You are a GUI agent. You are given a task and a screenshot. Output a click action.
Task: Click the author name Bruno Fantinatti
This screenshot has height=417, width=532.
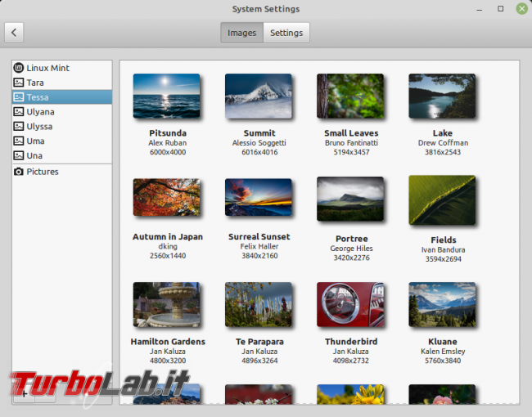pyautogui.click(x=351, y=143)
